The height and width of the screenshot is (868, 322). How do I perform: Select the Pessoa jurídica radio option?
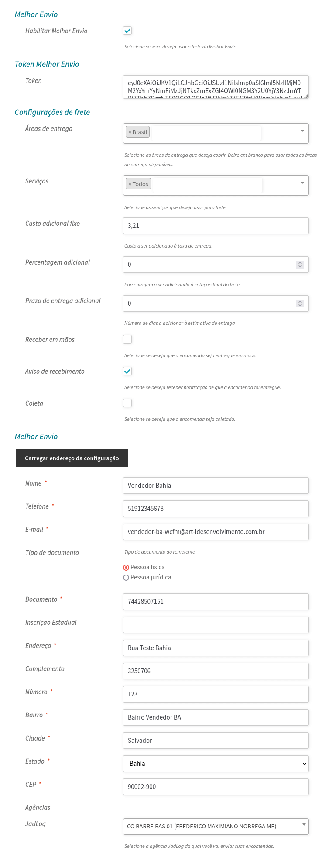[126, 578]
